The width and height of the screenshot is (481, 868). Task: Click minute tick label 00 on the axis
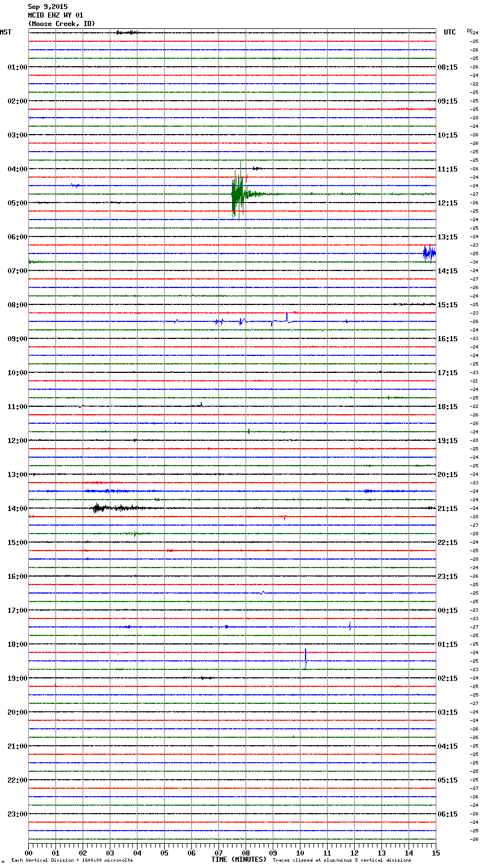(x=29, y=853)
